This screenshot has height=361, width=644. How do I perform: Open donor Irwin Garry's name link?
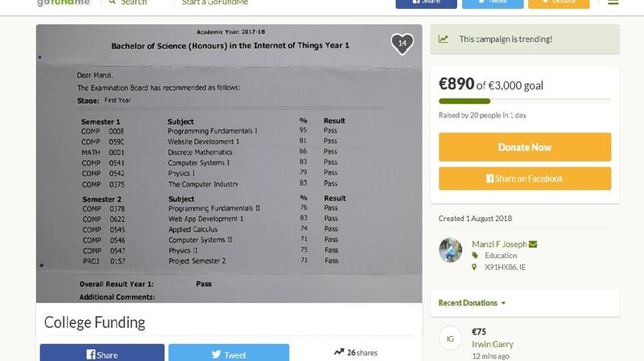493,344
